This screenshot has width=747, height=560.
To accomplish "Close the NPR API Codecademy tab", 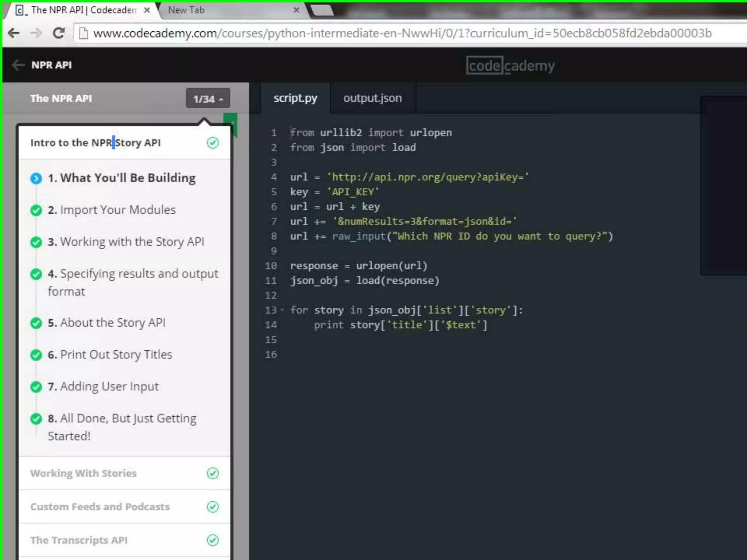I will click(147, 10).
